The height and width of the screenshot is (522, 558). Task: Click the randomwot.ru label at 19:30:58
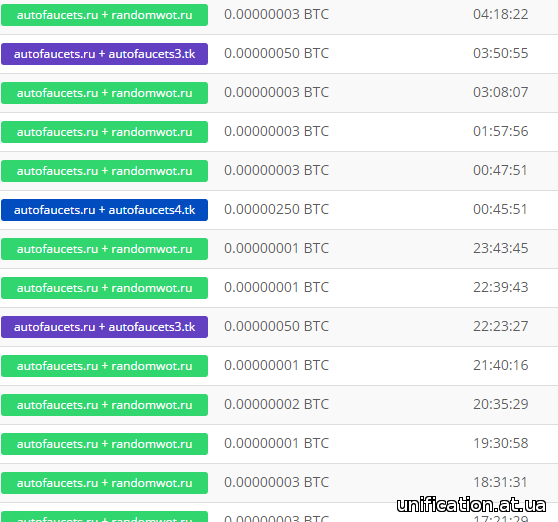(x=104, y=444)
